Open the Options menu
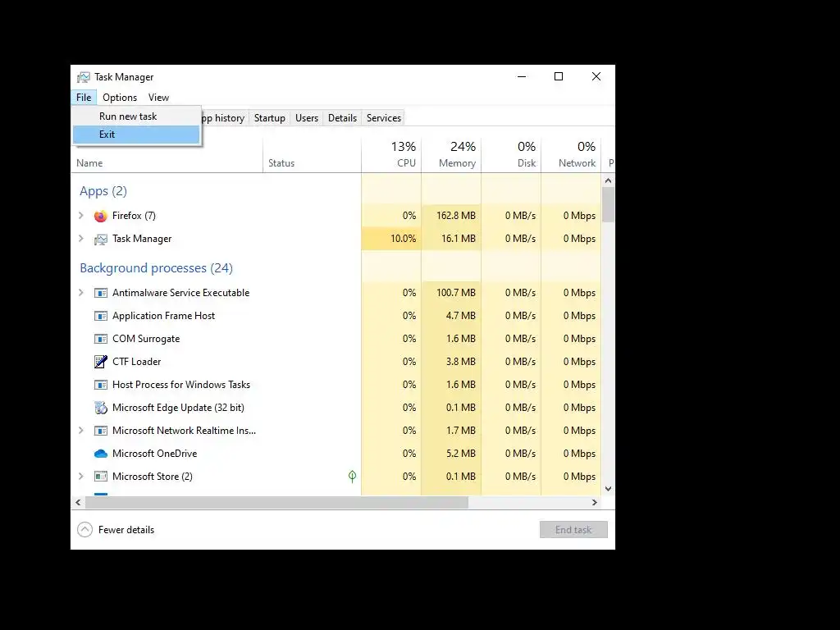The image size is (840, 630). coord(120,98)
